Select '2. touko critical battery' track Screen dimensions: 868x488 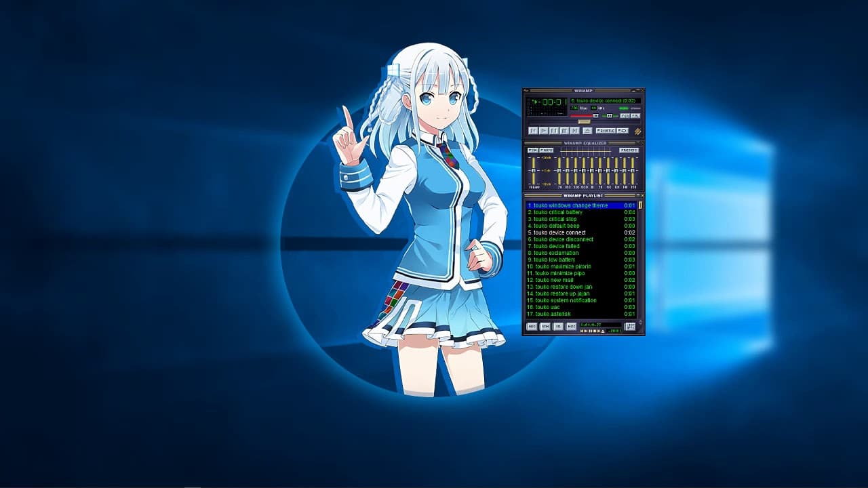click(x=581, y=212)
